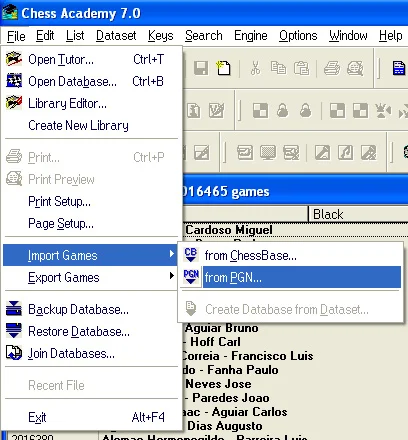The image size is (408, 440).
Task: Click the Backup Database icon
Action: [x=14, y=309]
